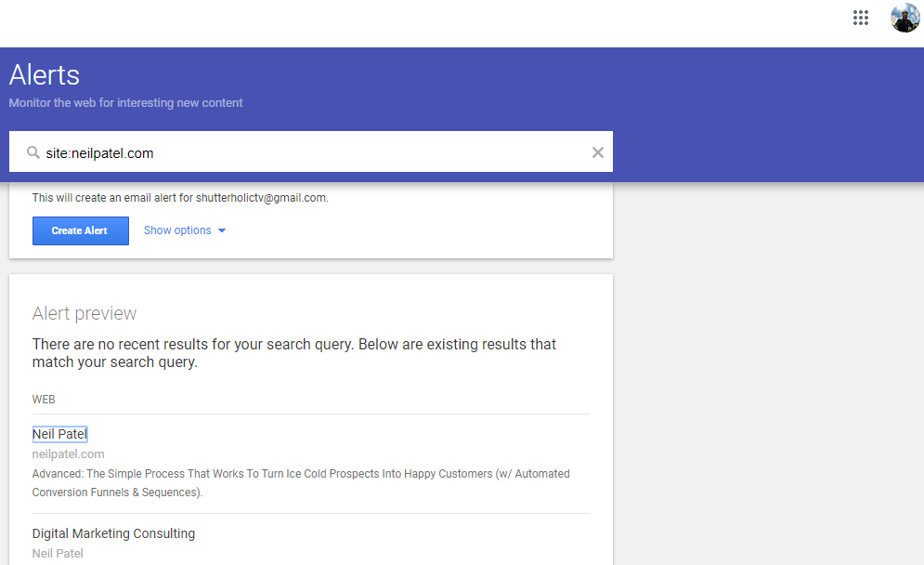This screenshot has height=565, width=924.
Task: Click Neil Patel source under Digital Marketing Consulting
Action: [58, 554]
